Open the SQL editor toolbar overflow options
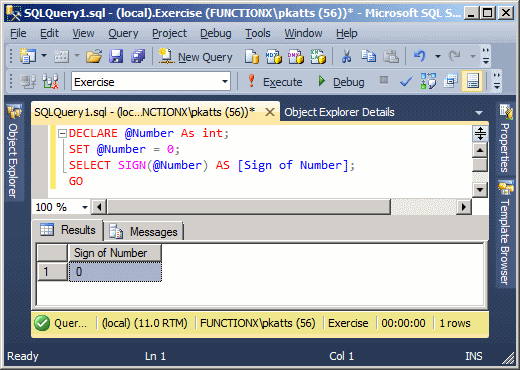Viewport: 520px width, 370px height. tap(497, 81)
